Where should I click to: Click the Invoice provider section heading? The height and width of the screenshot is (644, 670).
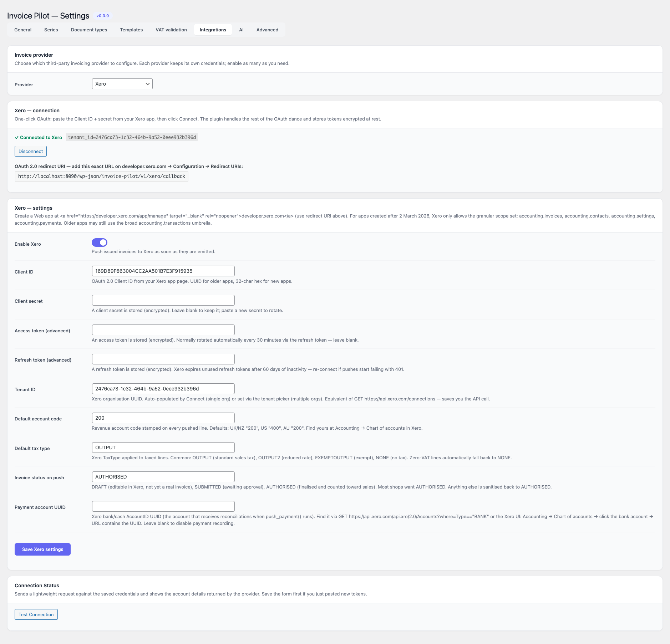34,55
